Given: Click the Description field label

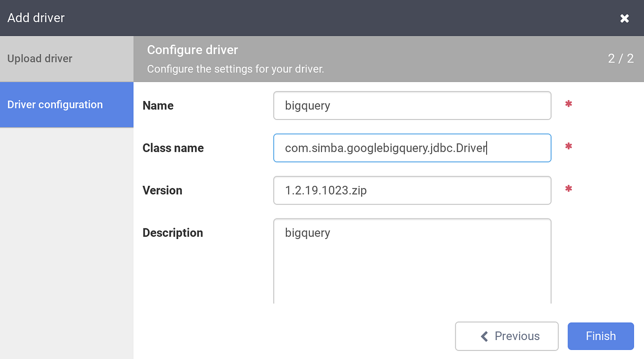Looking at the screenshot, I should click(x=172, y=232).
